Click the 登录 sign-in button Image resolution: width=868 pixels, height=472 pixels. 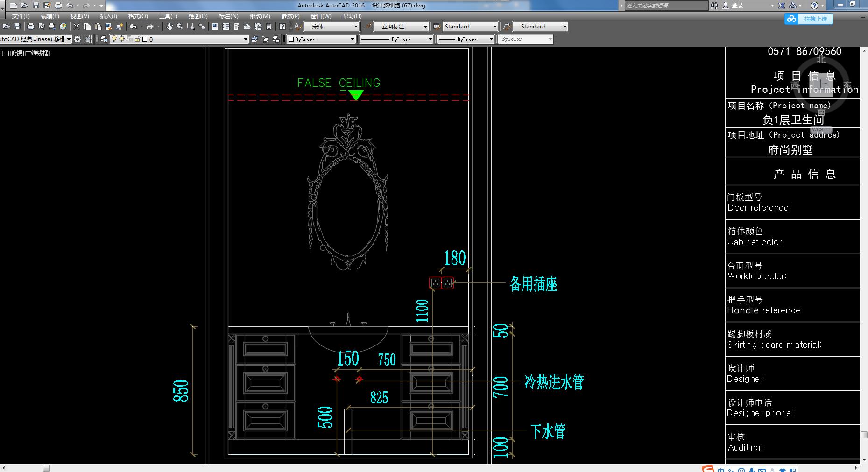[x=733, y=6]
